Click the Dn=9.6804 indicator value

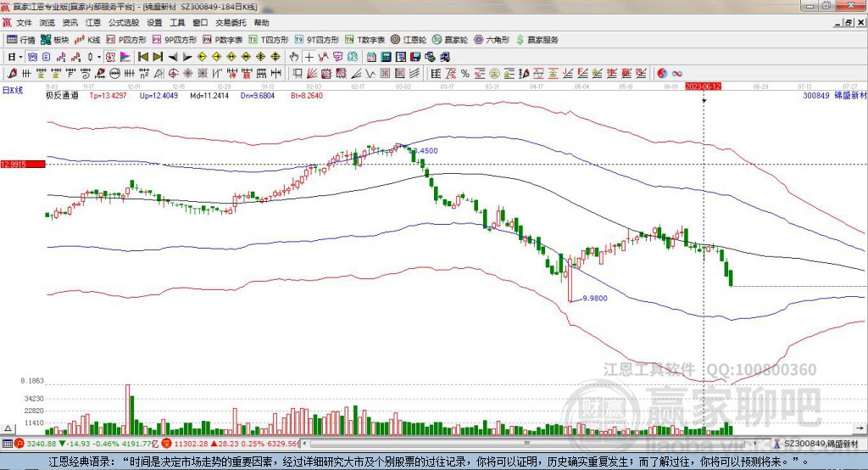[258, 95]
